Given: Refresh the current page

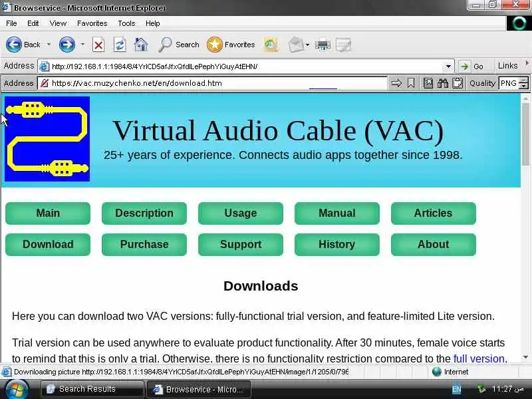Looking at the screenshot, I should tap(120, 45).
